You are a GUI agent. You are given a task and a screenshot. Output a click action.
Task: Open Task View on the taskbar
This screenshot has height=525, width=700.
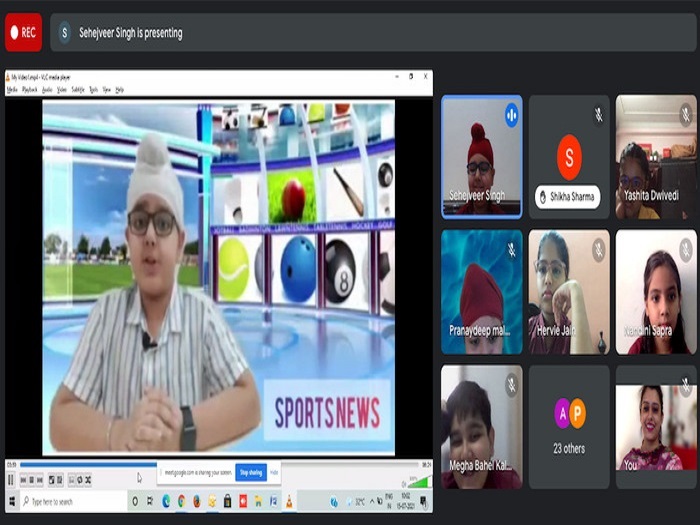pyautogui.click(x=150, y=501)
